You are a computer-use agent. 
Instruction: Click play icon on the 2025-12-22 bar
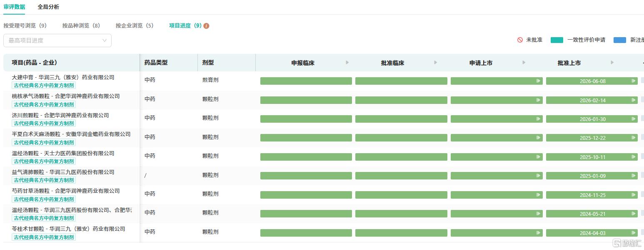[x=634, y=138]
